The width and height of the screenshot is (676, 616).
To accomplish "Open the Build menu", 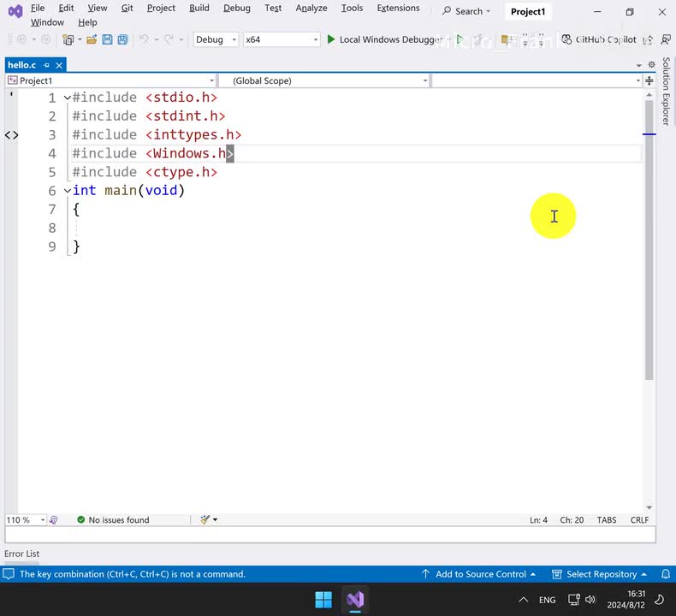I will tap(199, 9).
